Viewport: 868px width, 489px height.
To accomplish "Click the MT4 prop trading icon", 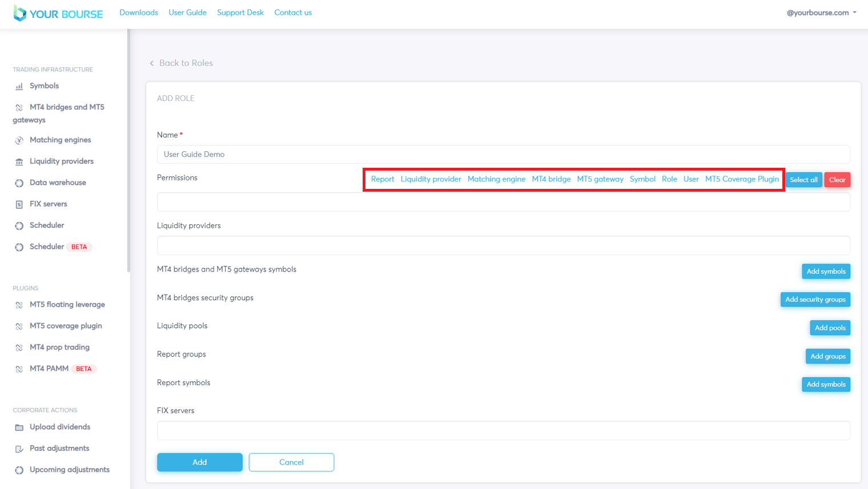I will coord(19,347).
